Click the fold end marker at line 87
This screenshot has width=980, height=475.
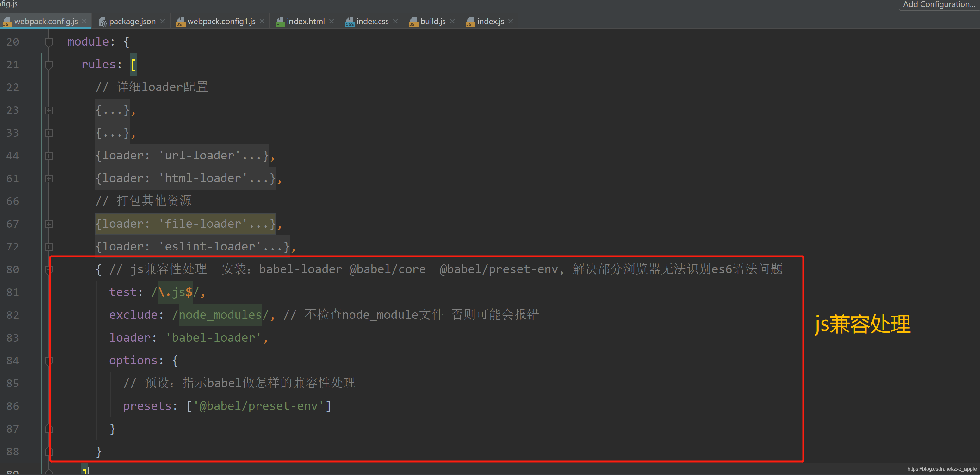coord(49,429)
